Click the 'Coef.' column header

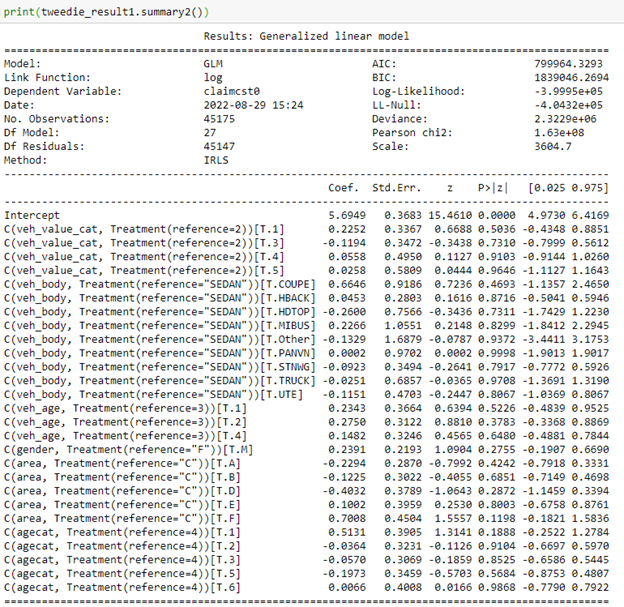point(344,187)
